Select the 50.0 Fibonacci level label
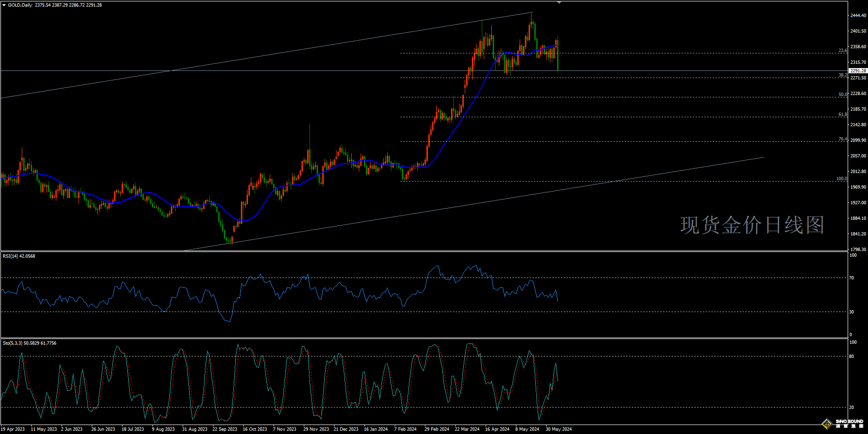This screenshot has height=434, width=868. click(x=842, y=95)
